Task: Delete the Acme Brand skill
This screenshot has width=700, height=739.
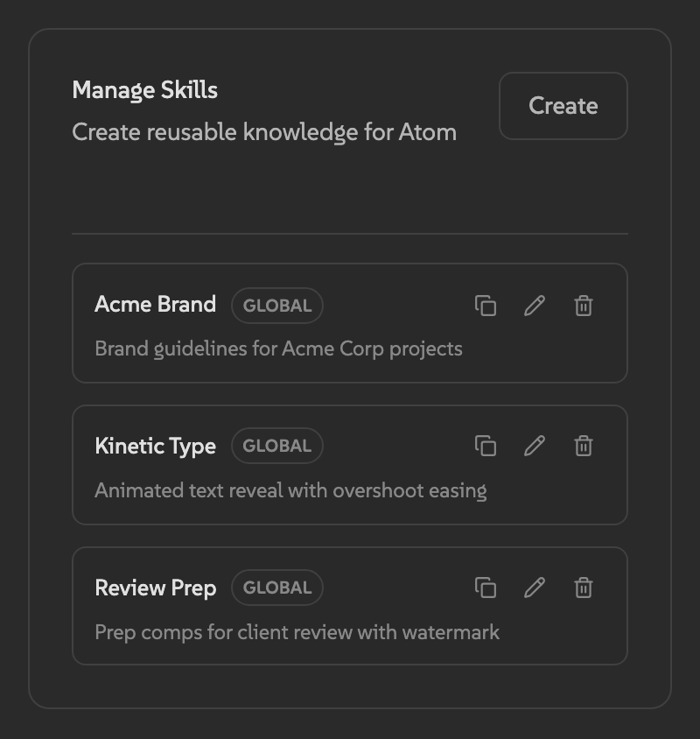Action: coord(584,306)
